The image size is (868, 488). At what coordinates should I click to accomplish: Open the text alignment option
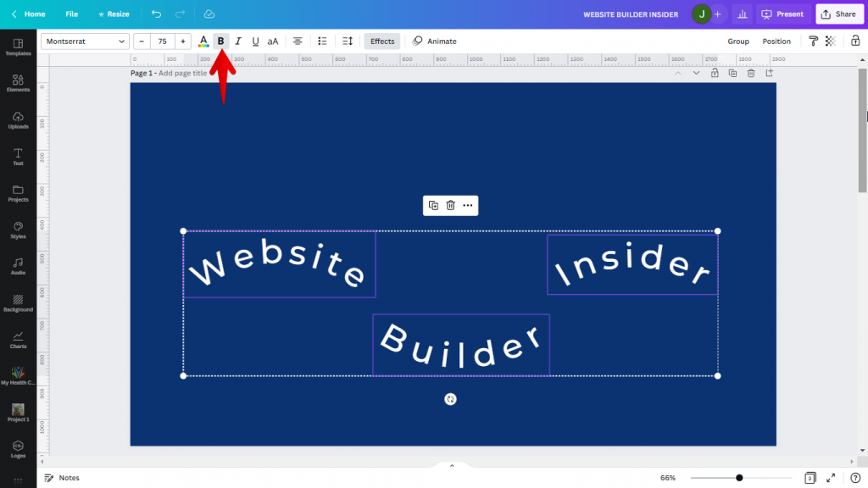point(298,41)
